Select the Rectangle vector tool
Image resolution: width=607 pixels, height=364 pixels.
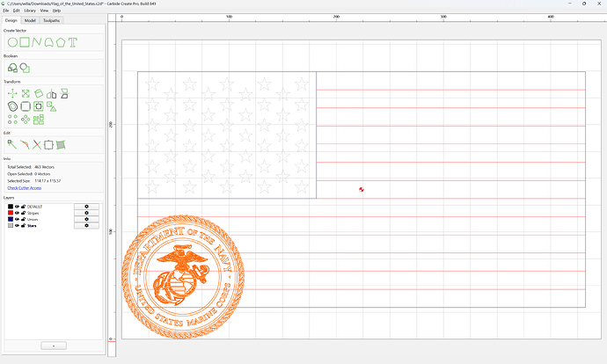click(25, 42)
